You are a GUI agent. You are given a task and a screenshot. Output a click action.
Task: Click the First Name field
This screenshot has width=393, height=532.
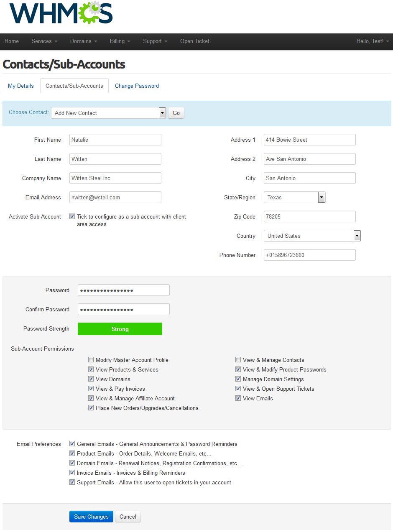coord(115,140)
